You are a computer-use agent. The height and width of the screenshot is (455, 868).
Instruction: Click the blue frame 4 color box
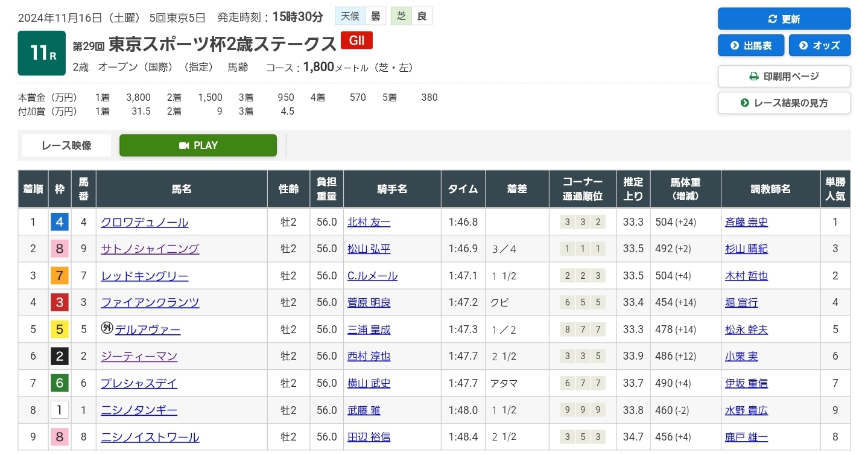click(x=60, y=223)
